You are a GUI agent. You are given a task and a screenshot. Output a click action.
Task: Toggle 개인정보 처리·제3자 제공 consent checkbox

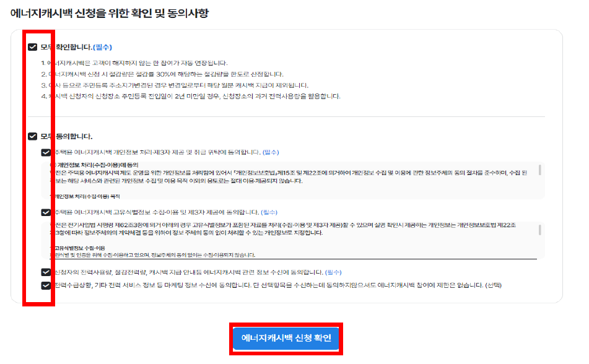pos(46,152)
